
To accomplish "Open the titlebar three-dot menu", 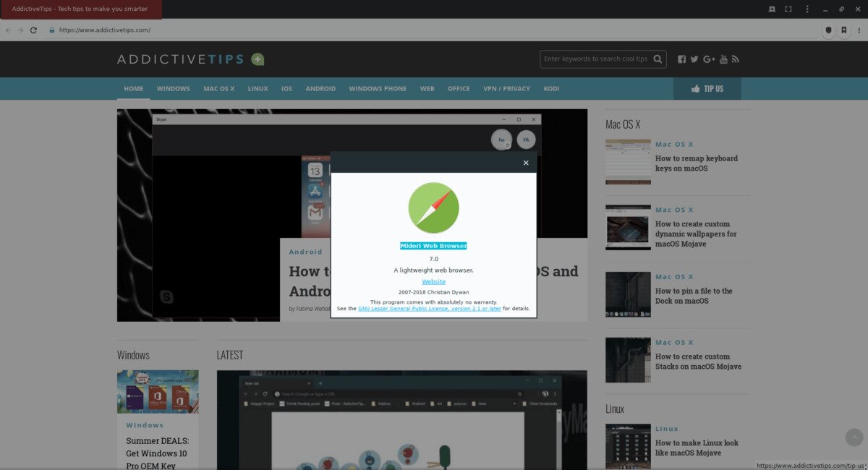I will point(807,9).
